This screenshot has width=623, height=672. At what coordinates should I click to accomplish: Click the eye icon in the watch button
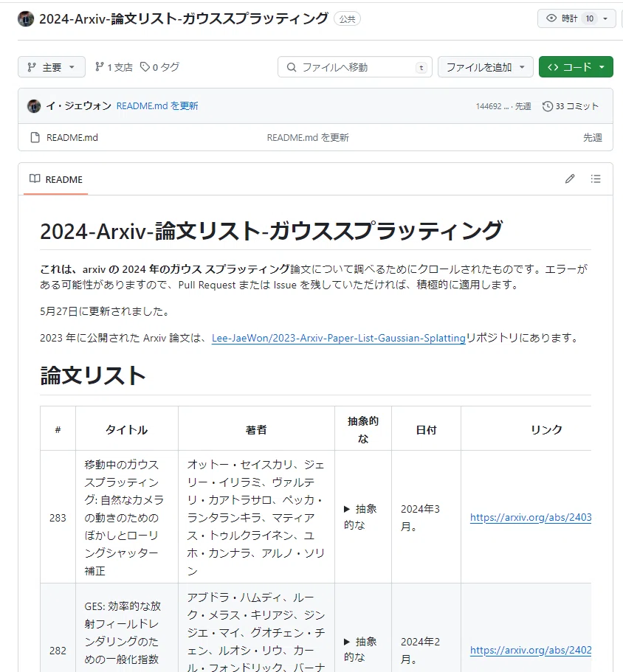(x=551, y=18)
